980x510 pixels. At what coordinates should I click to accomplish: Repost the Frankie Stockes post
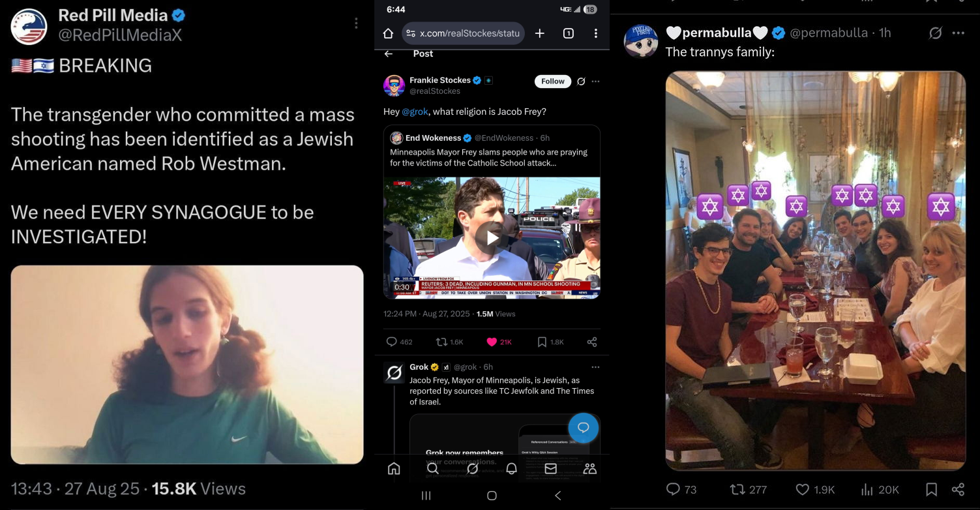pyautogui.click(x=449, y=342)
